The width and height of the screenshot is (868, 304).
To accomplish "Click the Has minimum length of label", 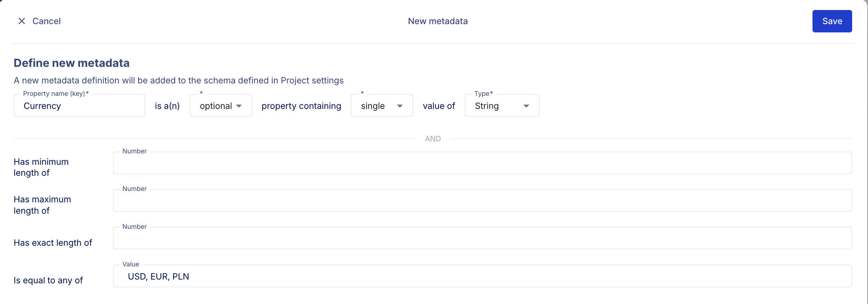I will point(41,167).
